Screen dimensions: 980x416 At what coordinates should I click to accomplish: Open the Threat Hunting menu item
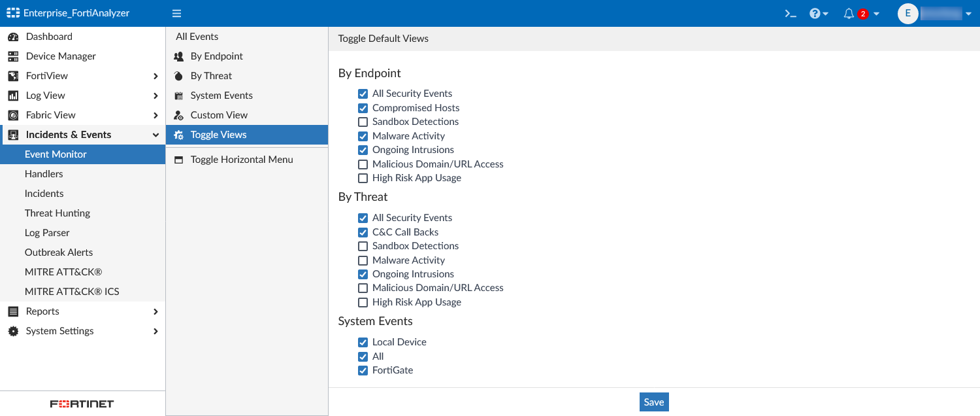coord(57,213)
